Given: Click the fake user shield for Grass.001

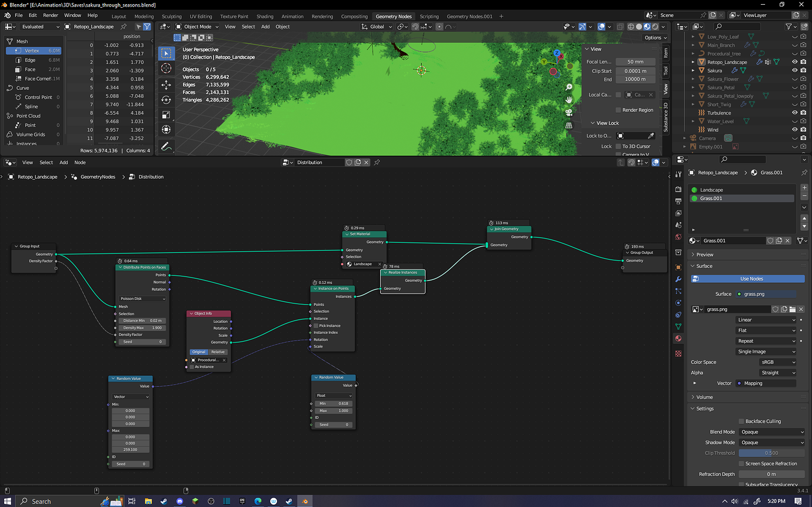Looking at the screenshot, I should coord(770,241).
